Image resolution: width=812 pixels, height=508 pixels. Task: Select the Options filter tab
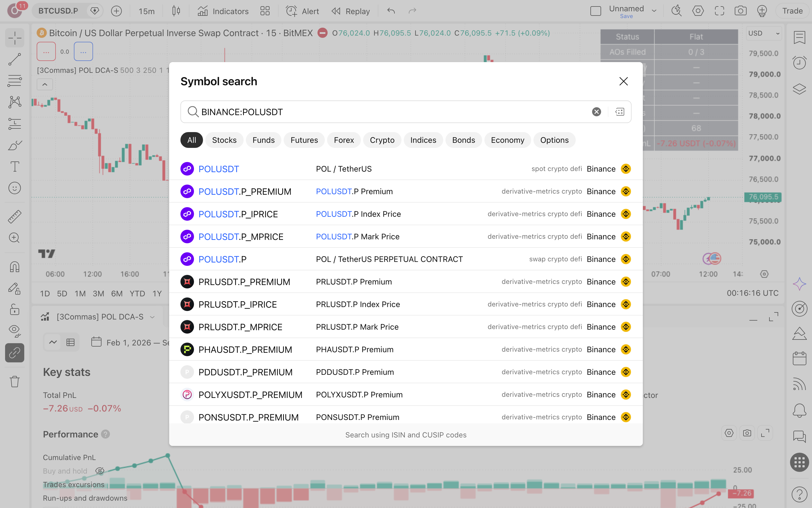(554, 140)
